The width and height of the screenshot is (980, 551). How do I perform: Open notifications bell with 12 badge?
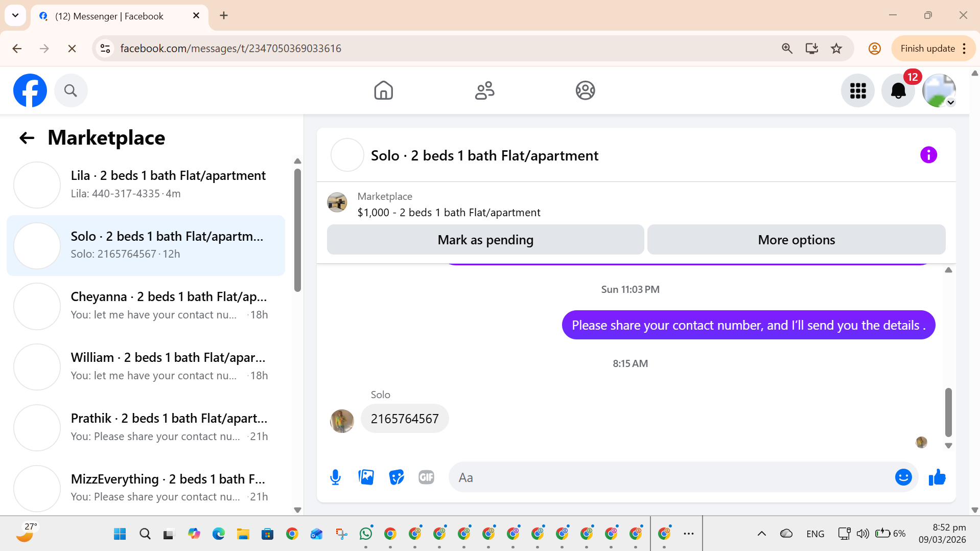coord(898,91)
